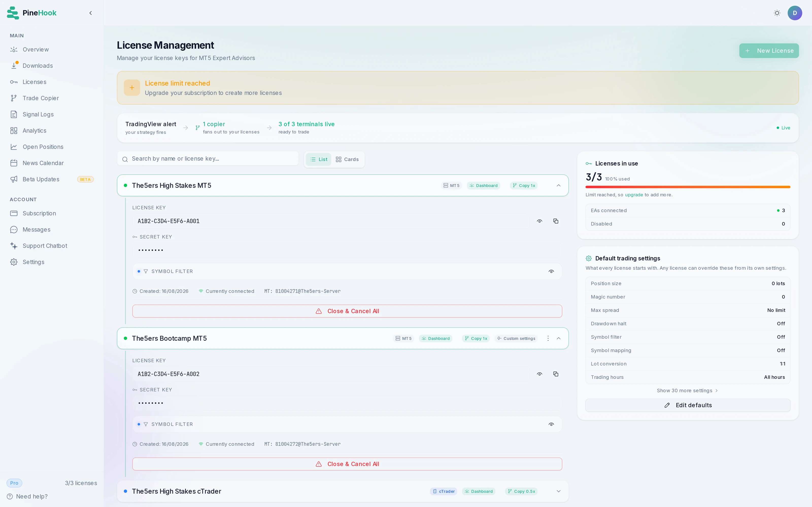The height and width of the screenshot is (507, 812).
Task: Follow the upgrade link under licenses in use
Action: (634, 195)
